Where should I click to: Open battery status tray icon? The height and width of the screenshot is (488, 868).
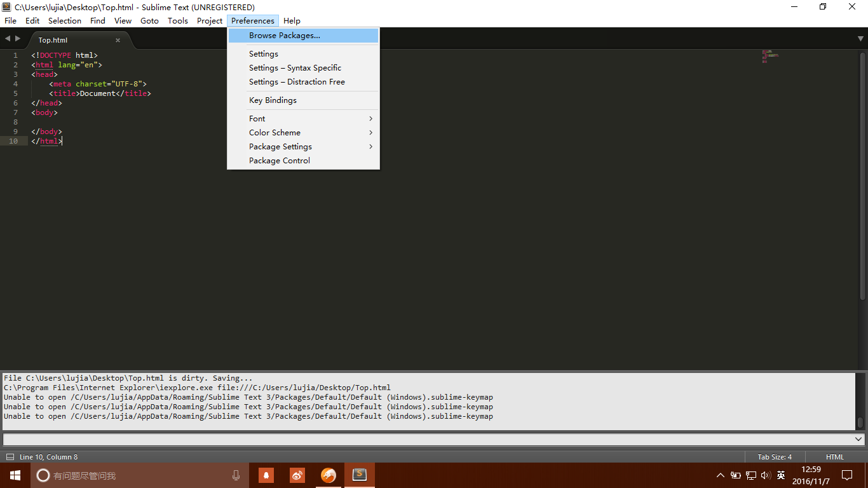pyautogui.click(x=736, y=475)
